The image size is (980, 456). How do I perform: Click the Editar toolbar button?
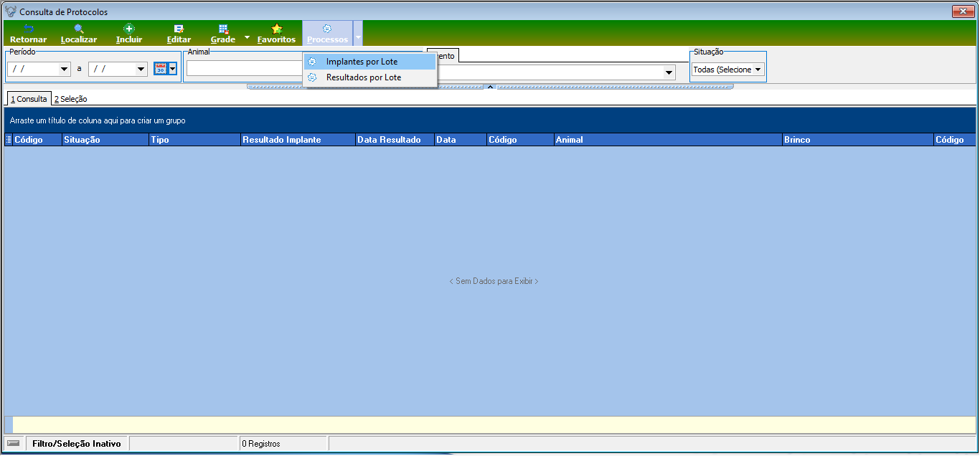click(x=179, y=34)
